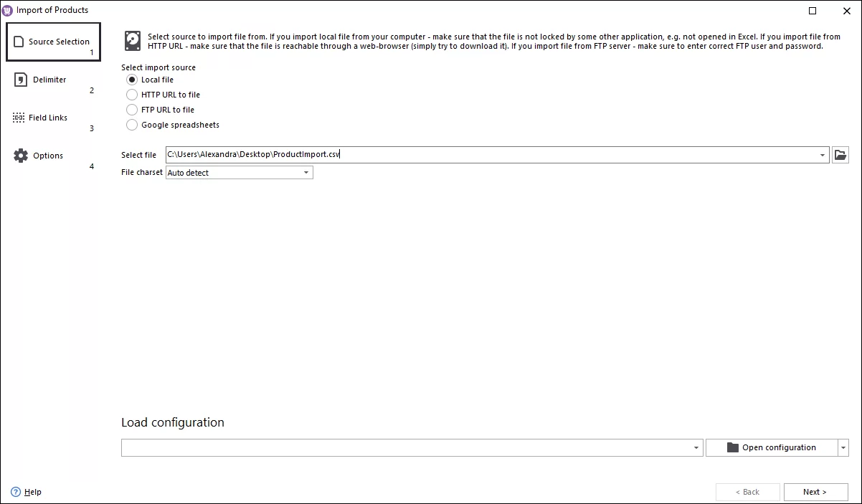The width and height of the screenshot is (862, 504).
Task: Expand the Select file path dropdown
Action: point(823,154)
